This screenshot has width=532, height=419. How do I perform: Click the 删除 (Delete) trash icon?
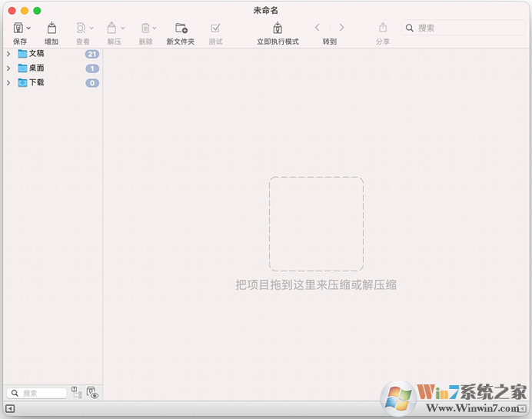click(x=145, y=28)
